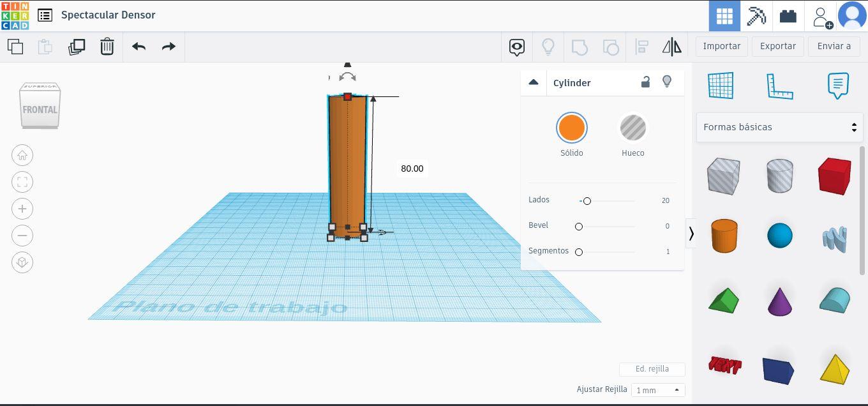868x406 pixels.
Task: Open Bricks mode icon
Action: [x=788, y=16]
